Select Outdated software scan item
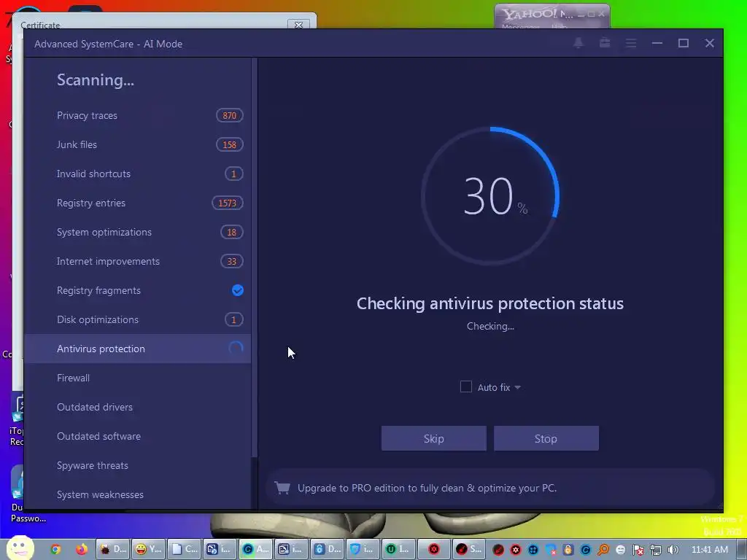 (138, 436)
